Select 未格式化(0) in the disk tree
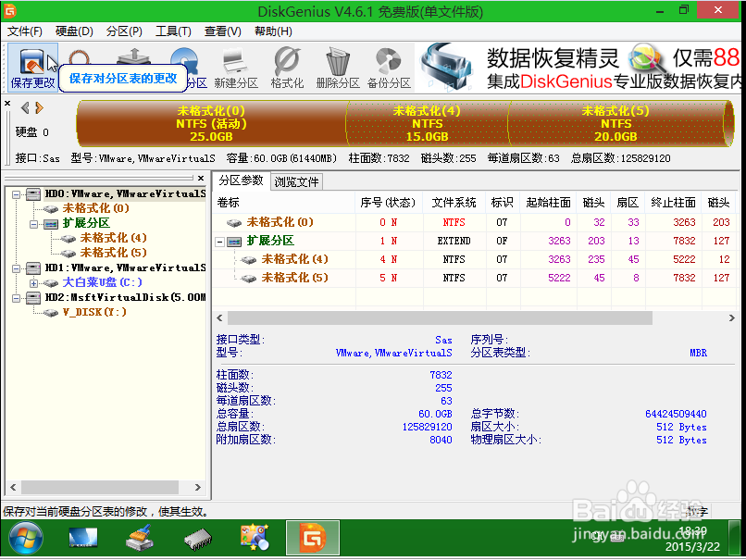The image size is (746, 560). pyautogui.click(x=95, y=208)
